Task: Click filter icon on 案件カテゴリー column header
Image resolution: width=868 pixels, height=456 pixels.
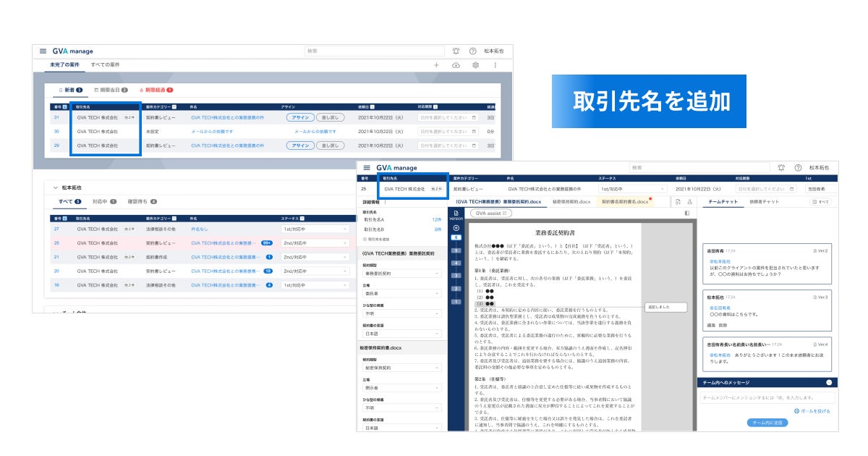Action: click(x=174, y=106)
